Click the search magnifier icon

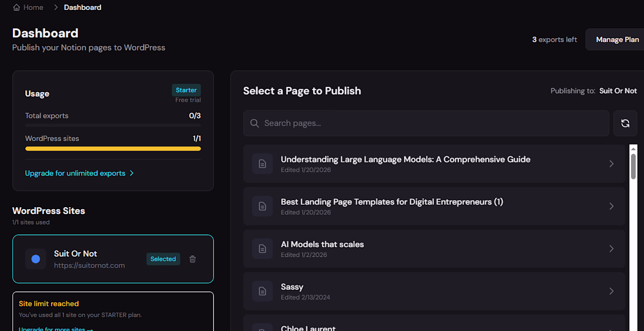pos(255,123)
